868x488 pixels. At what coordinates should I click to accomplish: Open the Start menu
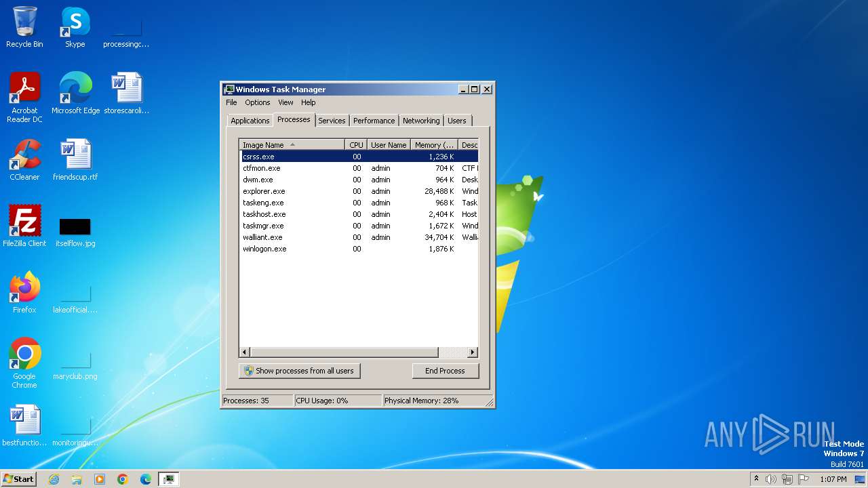click(x=19, y=479)
